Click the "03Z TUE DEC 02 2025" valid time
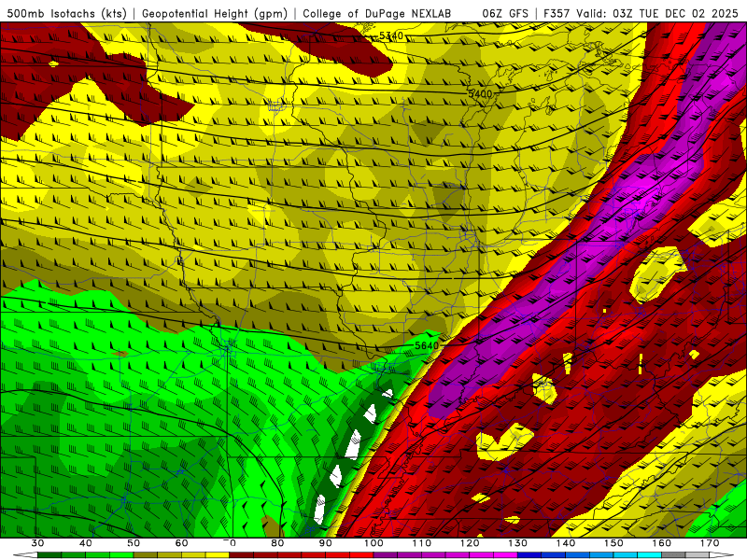The height and width of the screenshot is (560, 747). (x=675, y=13)
